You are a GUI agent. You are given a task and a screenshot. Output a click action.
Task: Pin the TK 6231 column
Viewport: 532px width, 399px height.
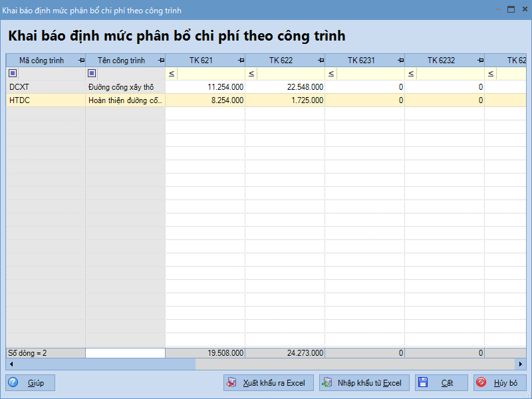400,61
